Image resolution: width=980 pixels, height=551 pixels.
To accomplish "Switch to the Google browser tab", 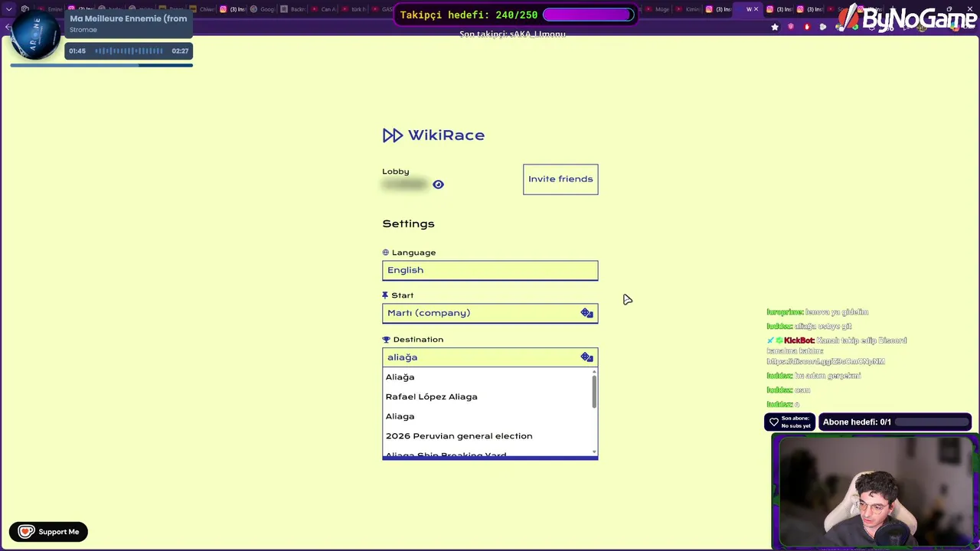I will [x=262, y=9].
